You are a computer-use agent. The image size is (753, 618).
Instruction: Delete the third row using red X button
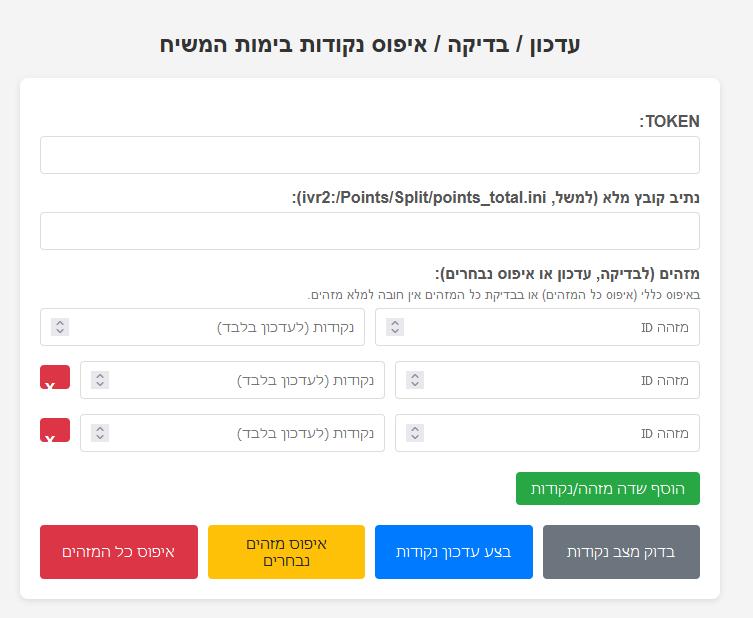coord(55,430)
